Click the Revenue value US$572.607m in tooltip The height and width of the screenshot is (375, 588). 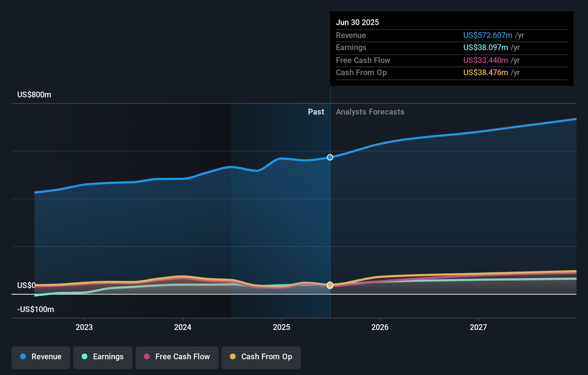coord(488,35)
